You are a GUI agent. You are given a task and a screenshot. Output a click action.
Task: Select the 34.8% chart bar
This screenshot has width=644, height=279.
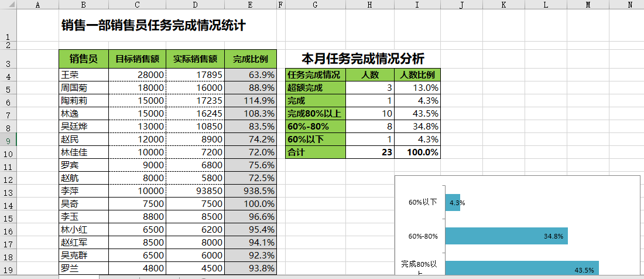coord(506,236)
